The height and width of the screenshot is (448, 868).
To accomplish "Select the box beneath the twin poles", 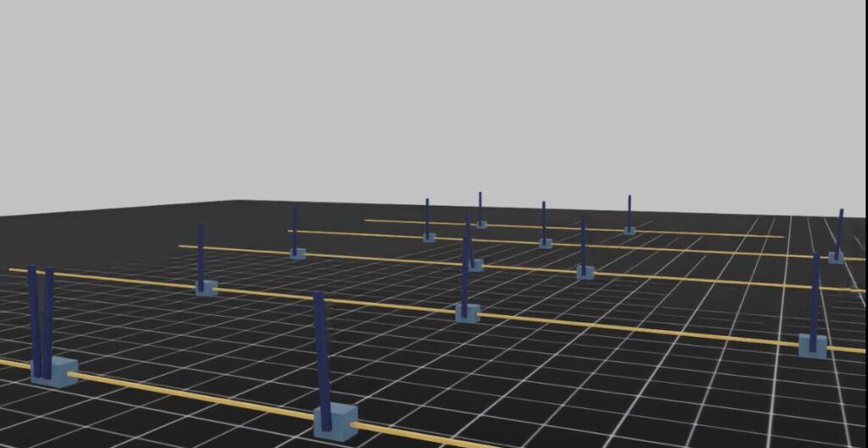I will (54, 372).
